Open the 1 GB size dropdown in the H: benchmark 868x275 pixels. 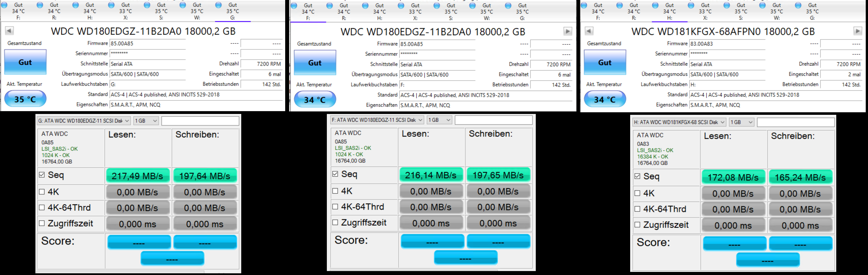[x=742, y=122]
